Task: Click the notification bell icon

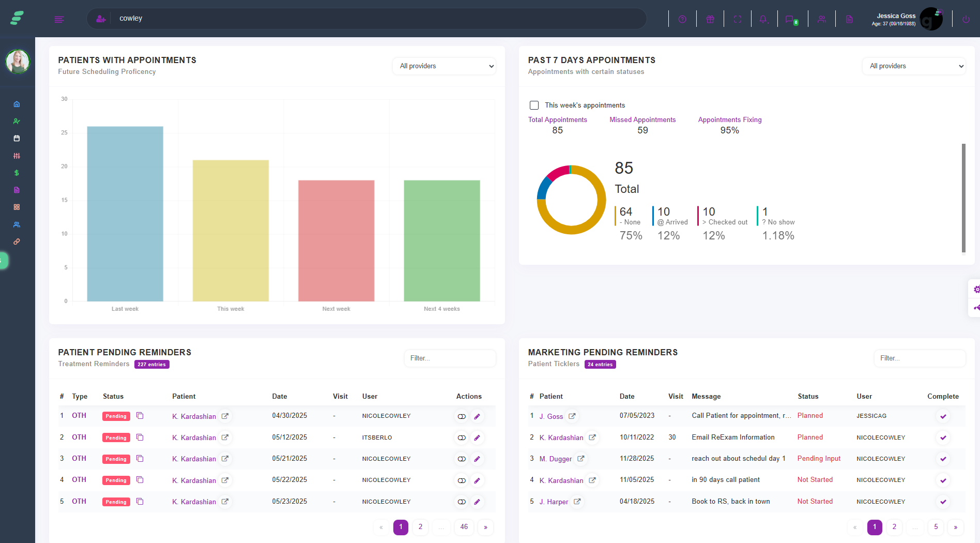Action: tap(763, 19)
